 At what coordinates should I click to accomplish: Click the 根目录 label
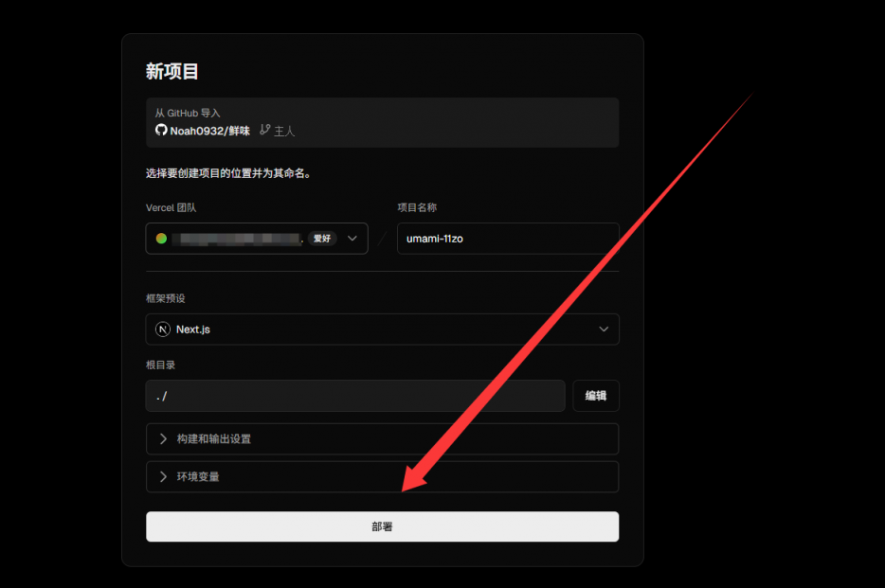[160, 365]
